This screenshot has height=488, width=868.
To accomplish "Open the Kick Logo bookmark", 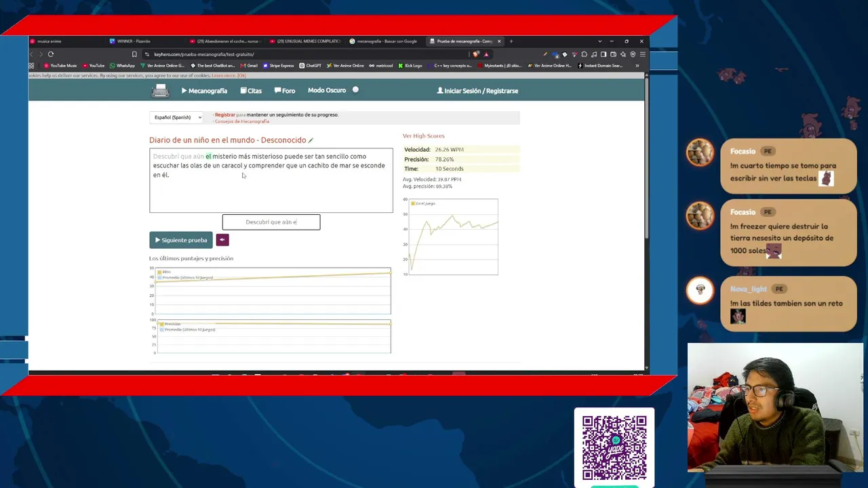I will tap(410, 66).
